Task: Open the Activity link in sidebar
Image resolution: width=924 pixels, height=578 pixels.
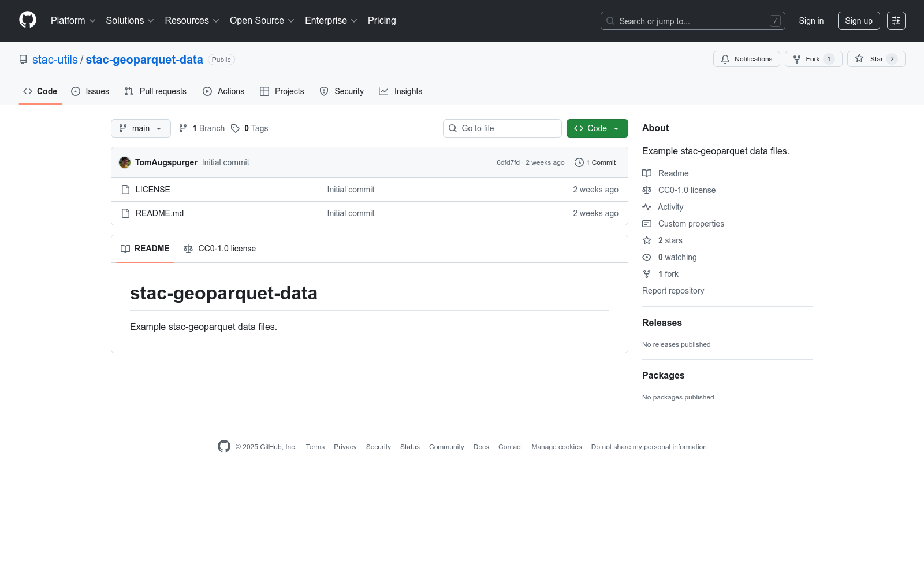Action: pyautogui.click(x=663, y=207)
